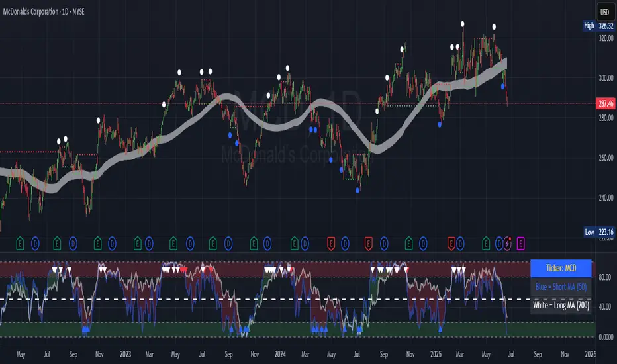The width and height of the screenshot is (617, 364).
Task: Click the June 2022 dividend D marker
Action: click(35, 244)
